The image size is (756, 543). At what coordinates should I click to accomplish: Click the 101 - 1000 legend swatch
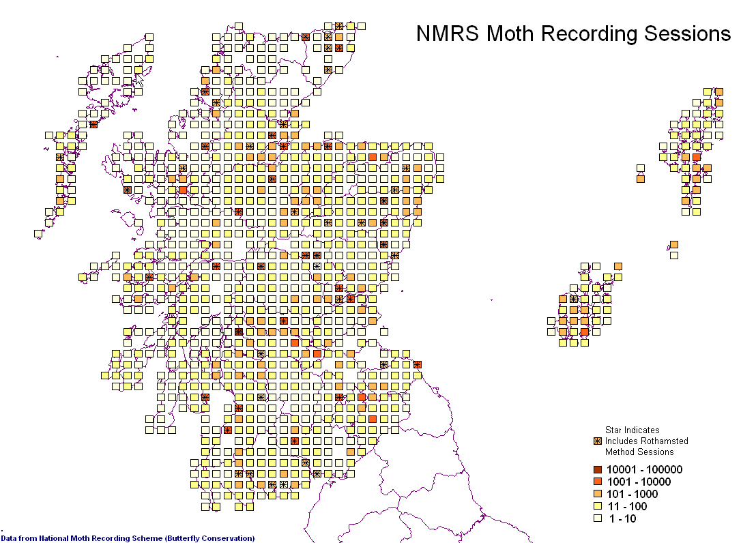pyautogui.click(x=598, y=494)
